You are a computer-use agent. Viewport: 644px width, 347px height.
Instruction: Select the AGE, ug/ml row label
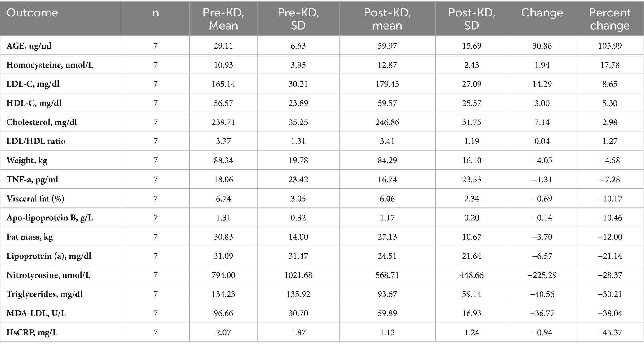click(x=29, y=46)
